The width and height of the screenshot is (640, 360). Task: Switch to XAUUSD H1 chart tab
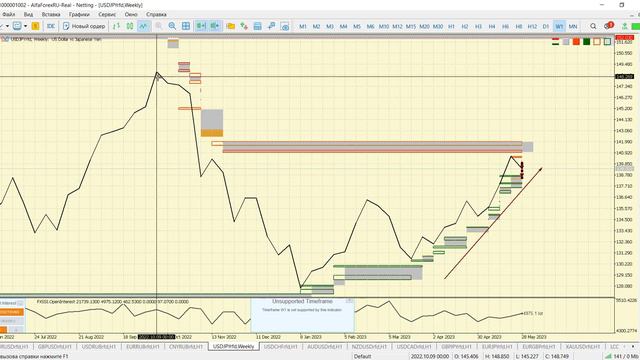pyautogui.click(x=583, y=347)
